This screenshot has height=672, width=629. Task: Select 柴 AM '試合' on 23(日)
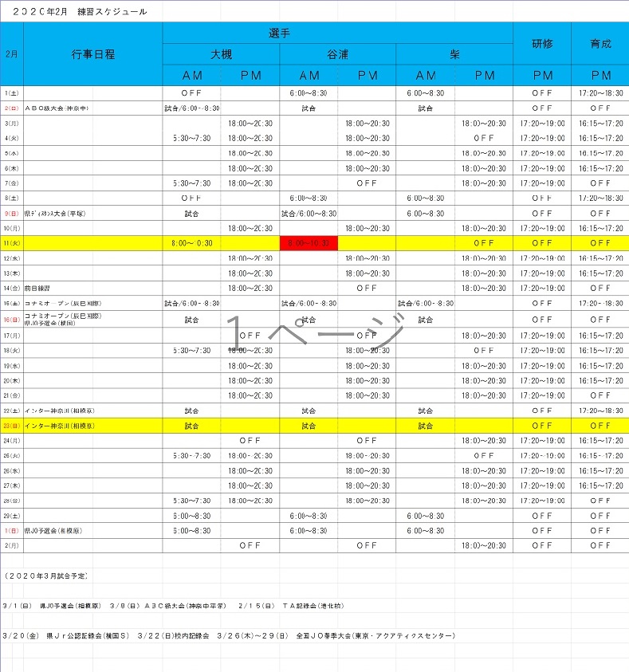coord(426,426)
